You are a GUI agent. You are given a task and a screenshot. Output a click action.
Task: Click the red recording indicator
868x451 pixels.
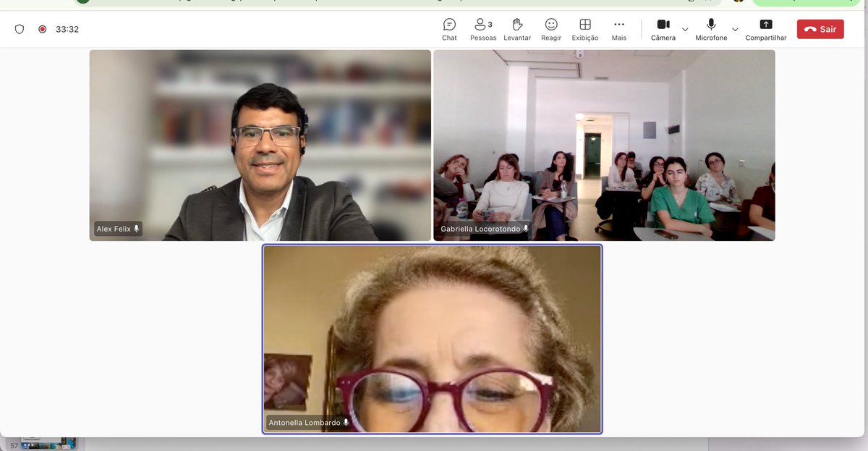42,30
